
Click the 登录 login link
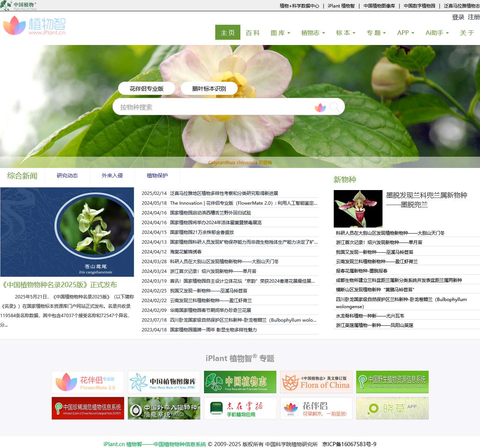click(x=458, y=17)
